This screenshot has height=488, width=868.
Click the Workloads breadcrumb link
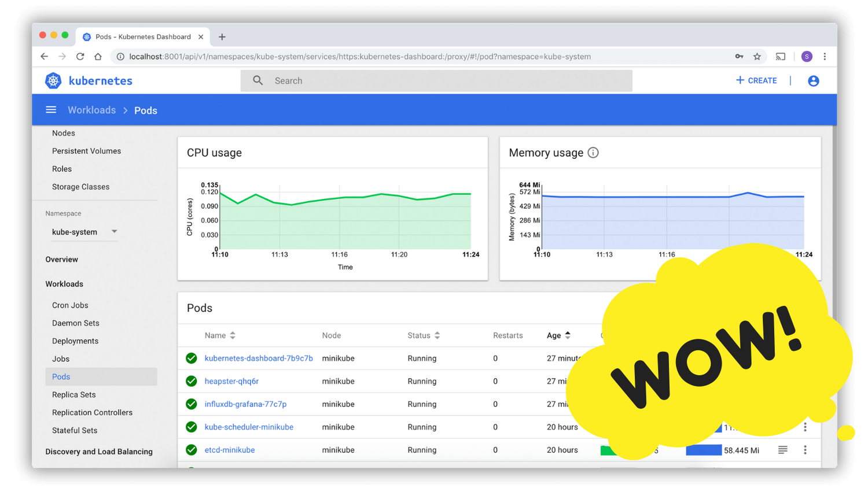[91, 110]
